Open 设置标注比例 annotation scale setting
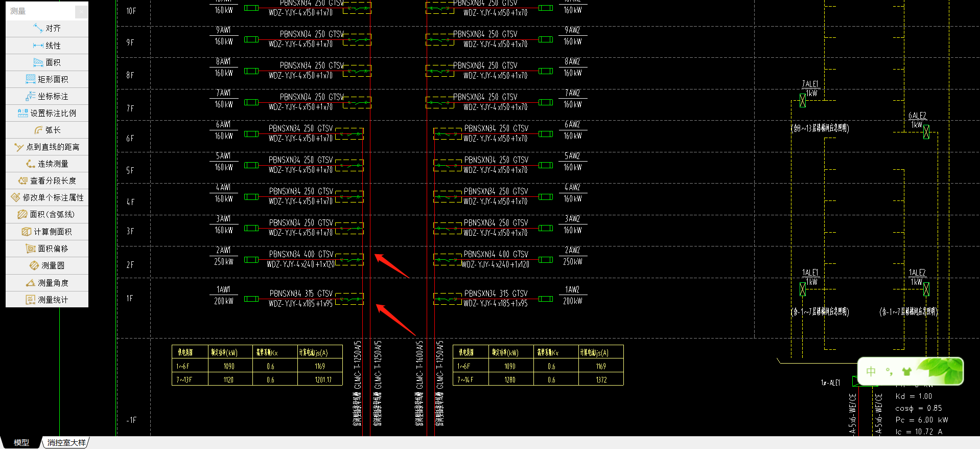Screen dimensions: 980x449 (x=47, y=113)
